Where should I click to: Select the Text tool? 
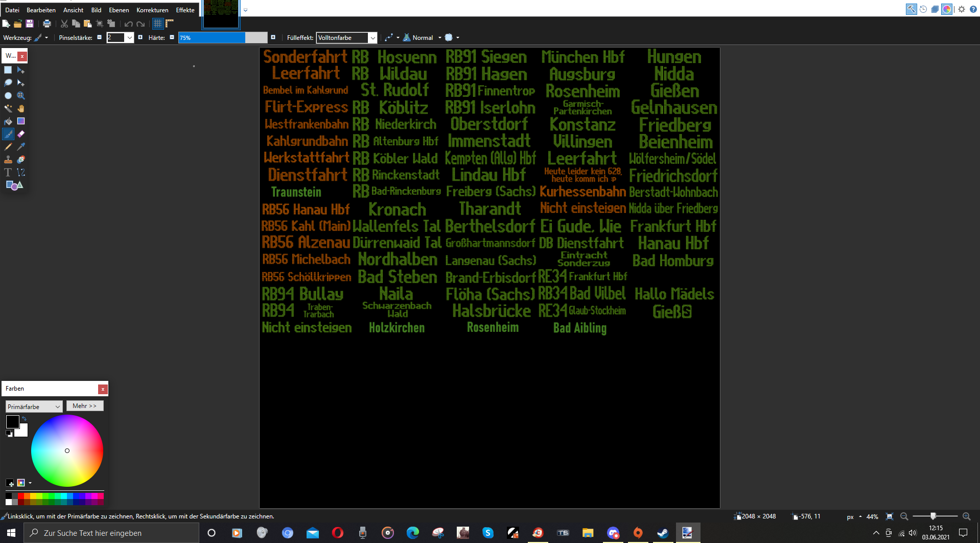[x=8, y=172]
